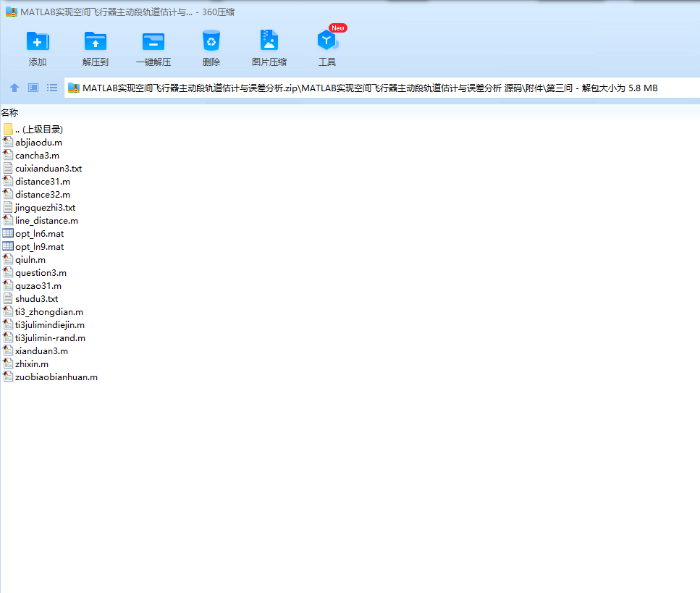The height and width of the screenshot is (593, 700).
Task: Select file cancha3.m
Action: [31, 156]
